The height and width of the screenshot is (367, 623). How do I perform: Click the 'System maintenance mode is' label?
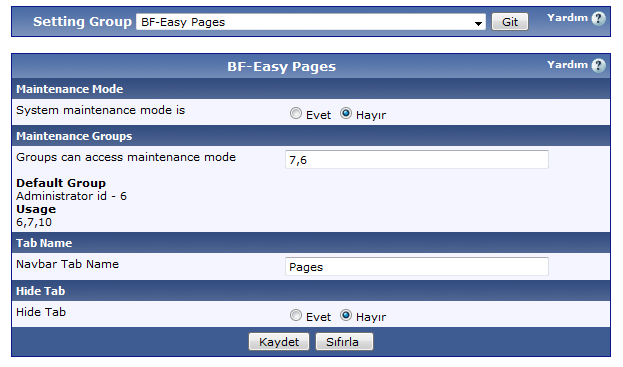[101, 110]
